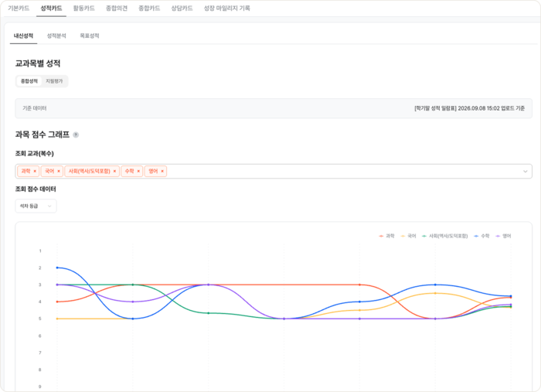Switch to the 활동카드 tab
This screenshot has width=541, height=392.
(x=83, y=9)
